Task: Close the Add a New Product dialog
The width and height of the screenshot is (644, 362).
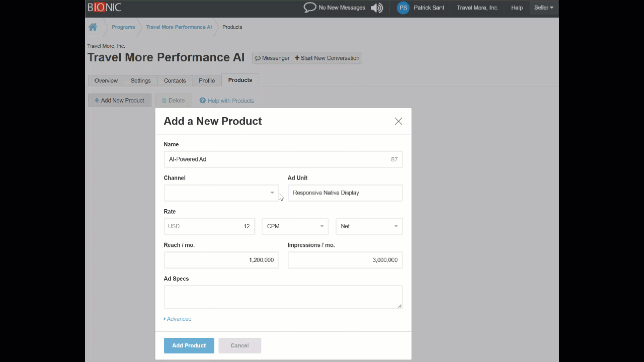Action: [x=398, y=121]
